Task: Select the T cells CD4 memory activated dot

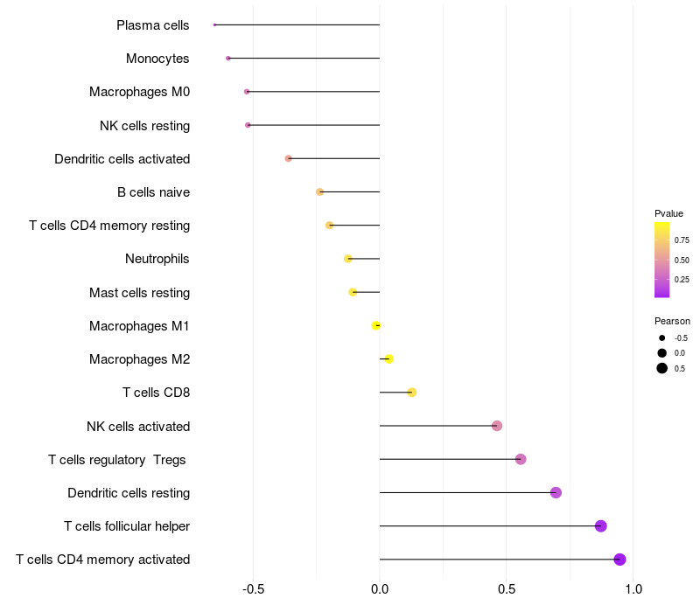Action: [619, 560]
